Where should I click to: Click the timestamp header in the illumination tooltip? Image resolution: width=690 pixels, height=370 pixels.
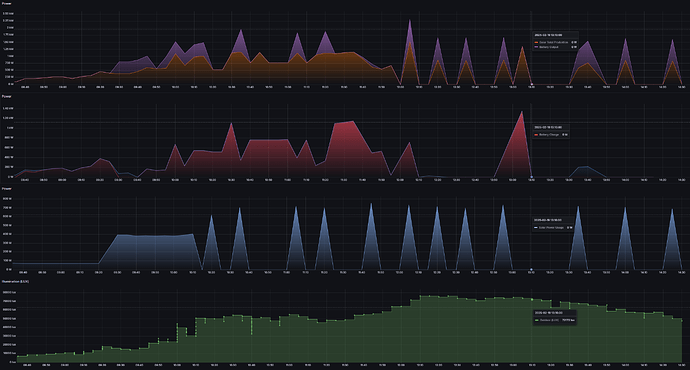point(548,313)
